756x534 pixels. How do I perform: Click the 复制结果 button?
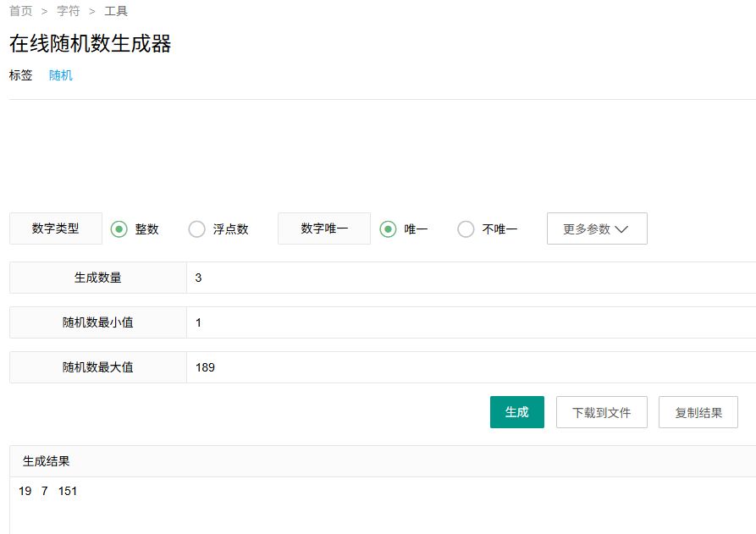698,412
